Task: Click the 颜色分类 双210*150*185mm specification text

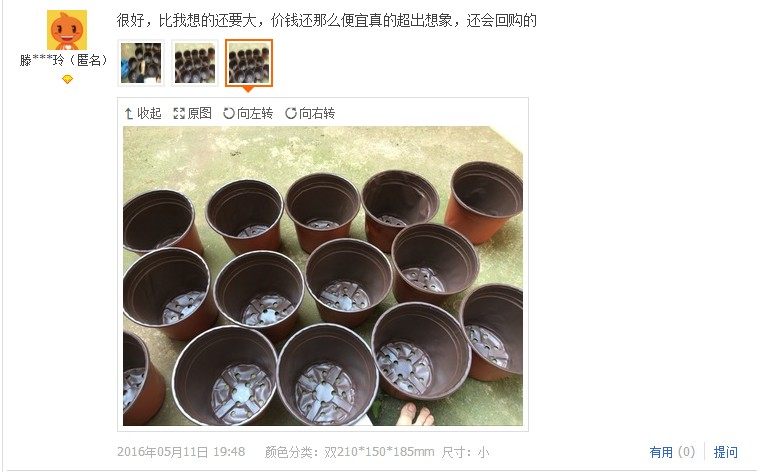Action: point(349,452)
